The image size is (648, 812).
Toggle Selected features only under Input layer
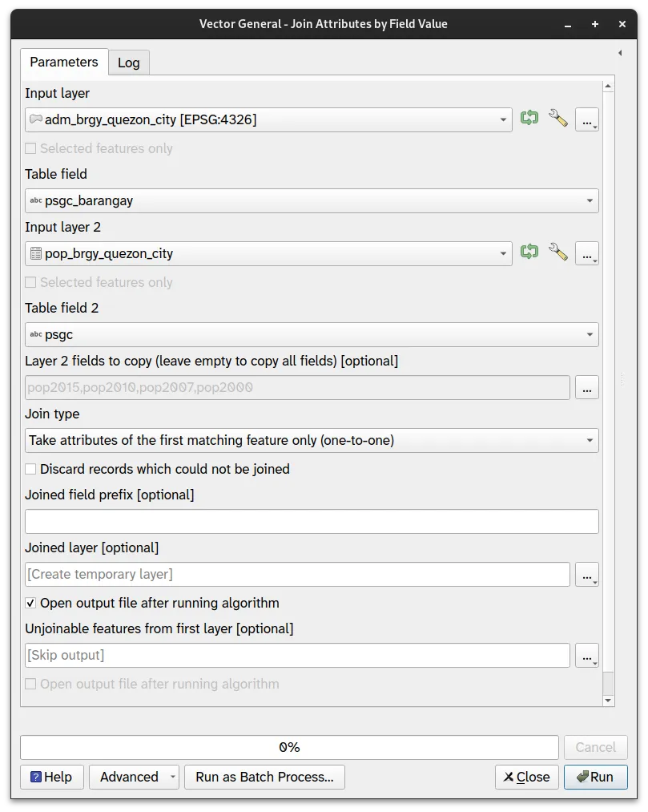click(x=30, y=147)
